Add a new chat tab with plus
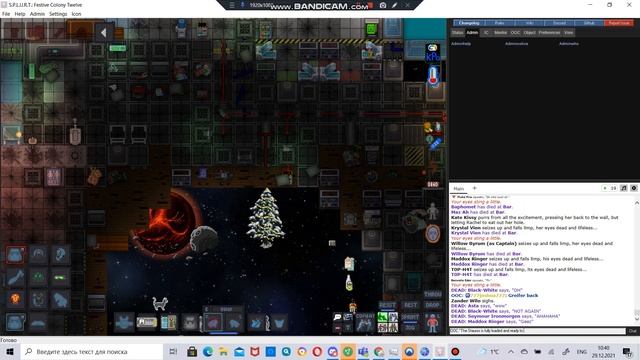Image resolution: width=640 pixels, height=360 pixels. (474, 188)
